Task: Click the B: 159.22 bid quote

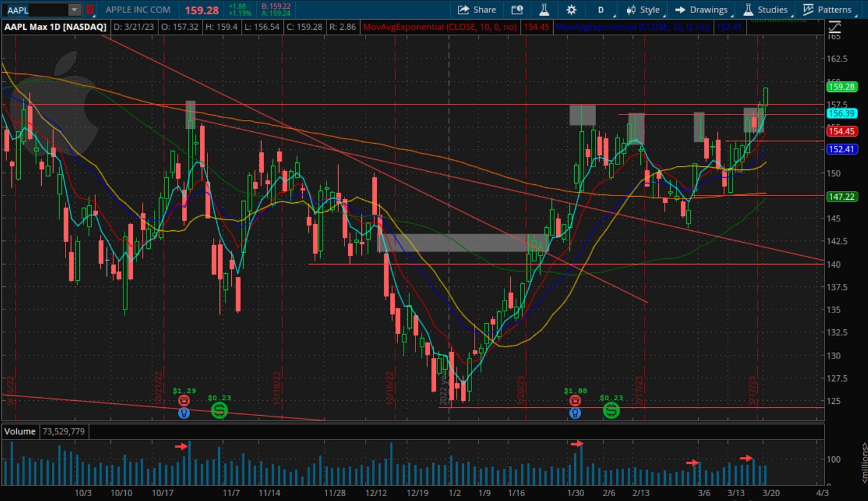Action: tap(275, 6)
